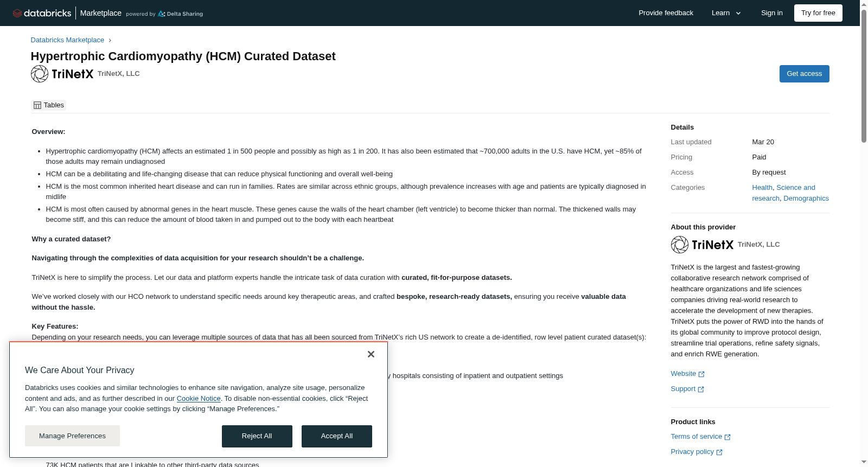Click the breadcrumb chevron after Databricks Marketplace
Image resolution: width=868 pixels, height=467 pixels.
click(110, 40)
